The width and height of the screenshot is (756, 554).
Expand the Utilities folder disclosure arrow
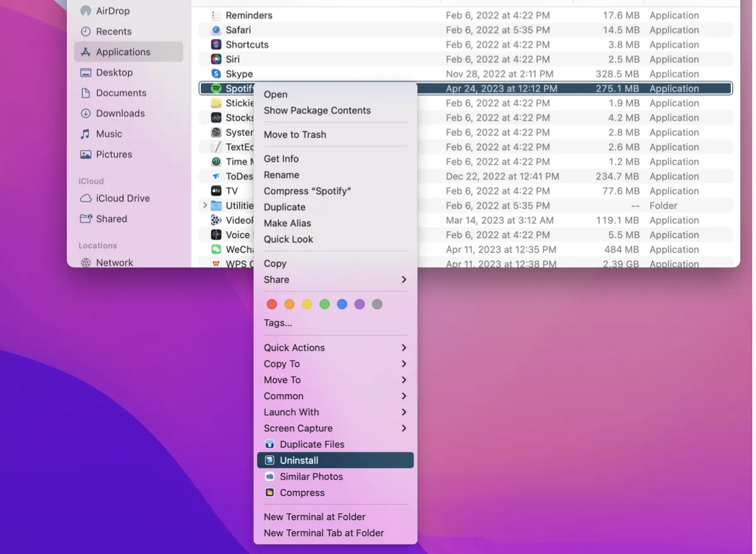click(205, 205)
